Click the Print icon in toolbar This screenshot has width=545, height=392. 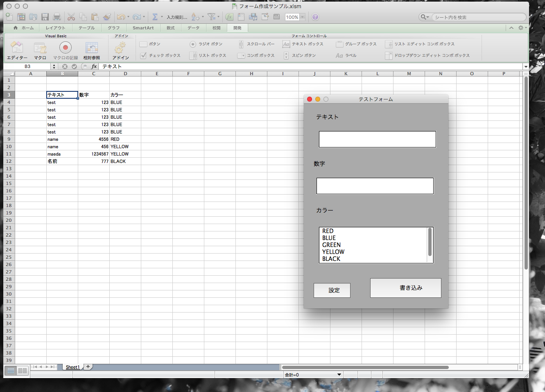57,17
